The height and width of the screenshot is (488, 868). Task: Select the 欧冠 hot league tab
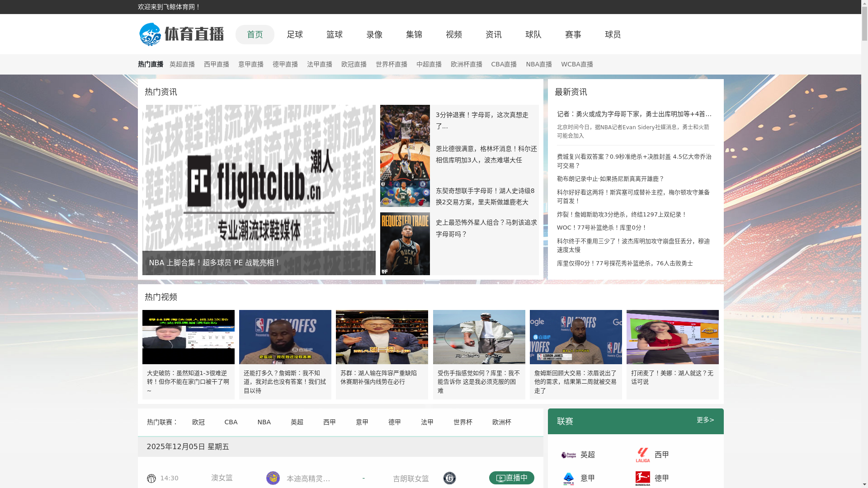(198, 422)
